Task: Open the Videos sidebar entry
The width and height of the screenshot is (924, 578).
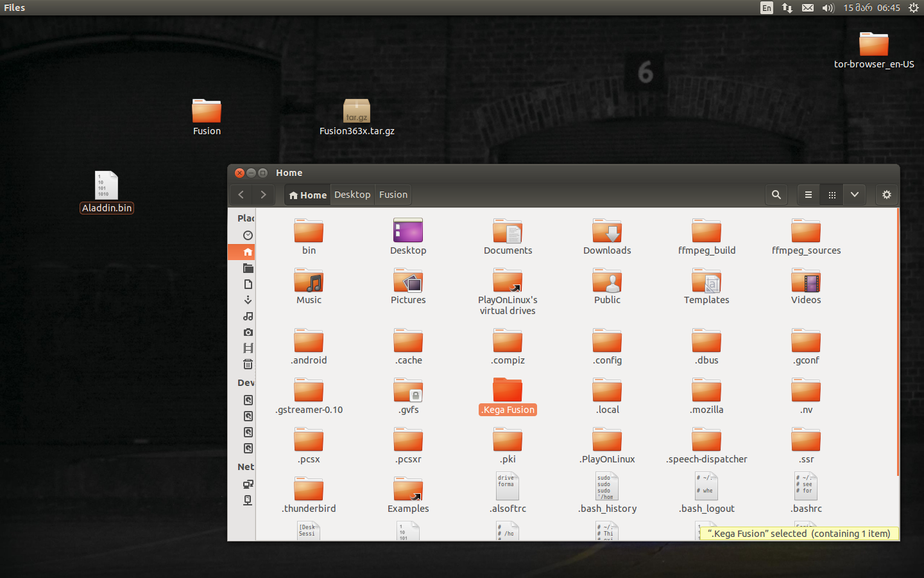Action: coord(248,348)
